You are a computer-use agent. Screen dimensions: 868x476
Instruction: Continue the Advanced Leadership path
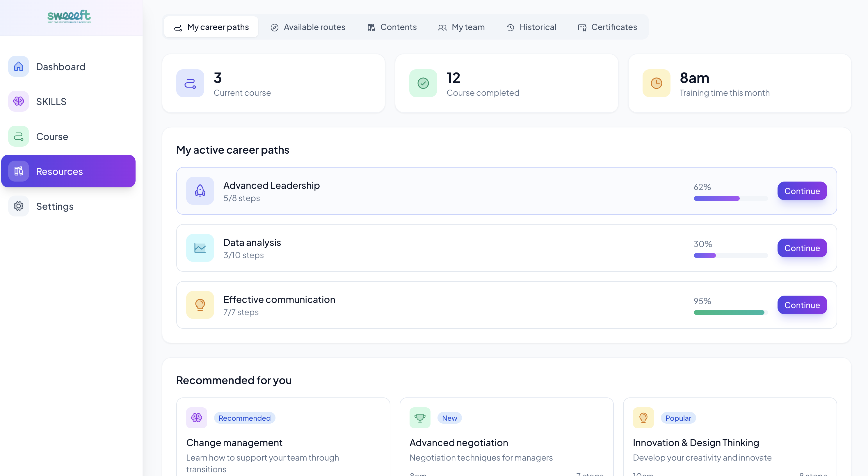pyautogui.click(x=802, y=191)
